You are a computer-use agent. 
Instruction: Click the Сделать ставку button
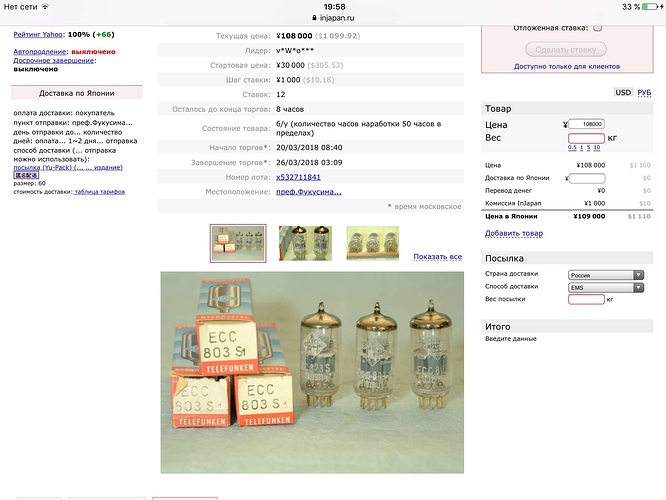(x=566, y=50)
